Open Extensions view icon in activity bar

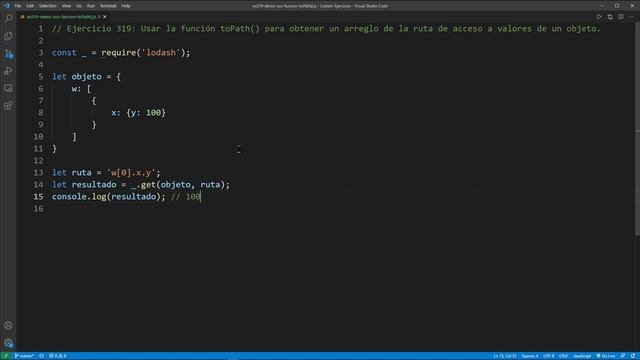coord(8,106)
